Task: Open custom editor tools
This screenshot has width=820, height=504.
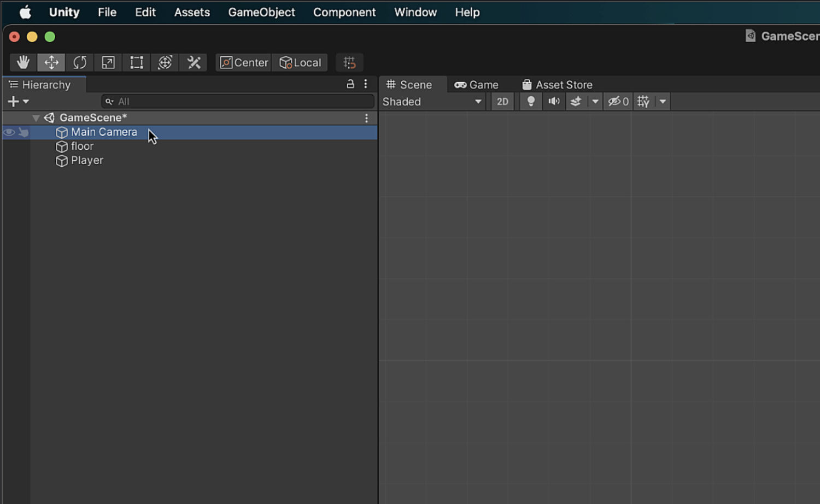Action: (x=194, y=62)
